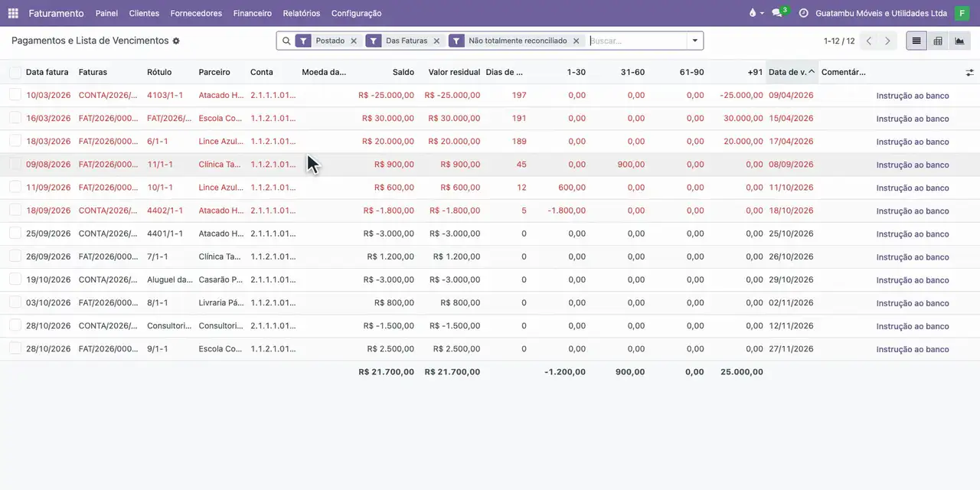Click Instrução ao banco in 26/09/2026 row
The height and width of the screenshot is (490, 980).
pos(913,257)
